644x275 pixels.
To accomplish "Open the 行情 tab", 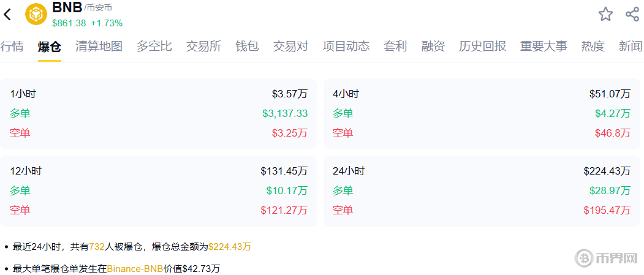I will pos(12,46).
